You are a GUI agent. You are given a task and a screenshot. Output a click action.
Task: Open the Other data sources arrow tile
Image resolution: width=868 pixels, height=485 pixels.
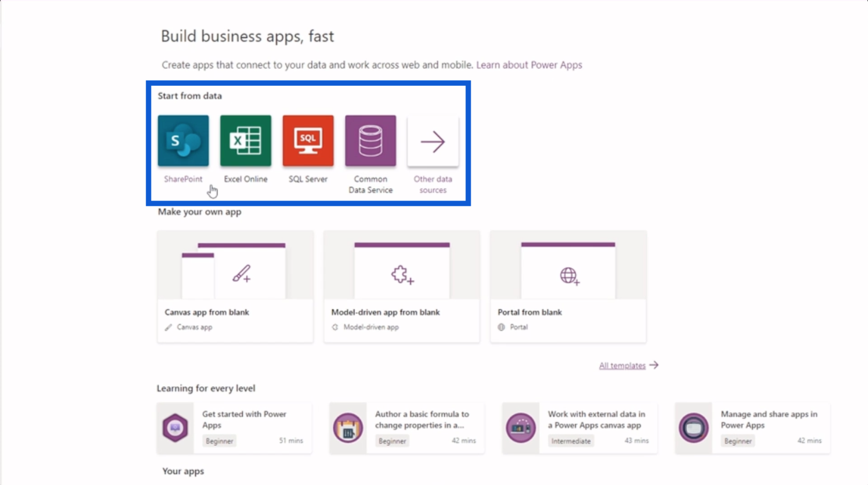(433, 141)
